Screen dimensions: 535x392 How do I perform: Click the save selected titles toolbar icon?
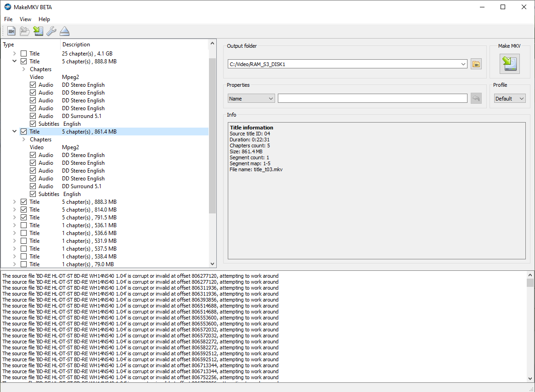point(38,31)
